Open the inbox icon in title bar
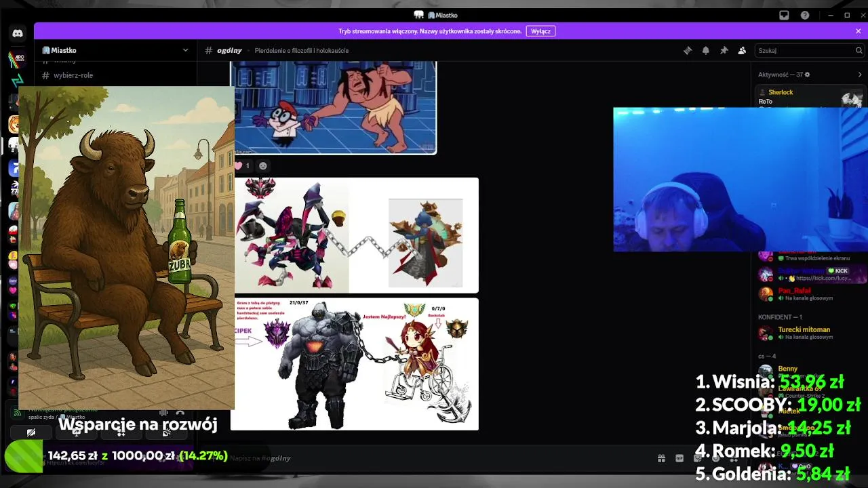This screenshot has height=488, width=868. tap(785, 15)
